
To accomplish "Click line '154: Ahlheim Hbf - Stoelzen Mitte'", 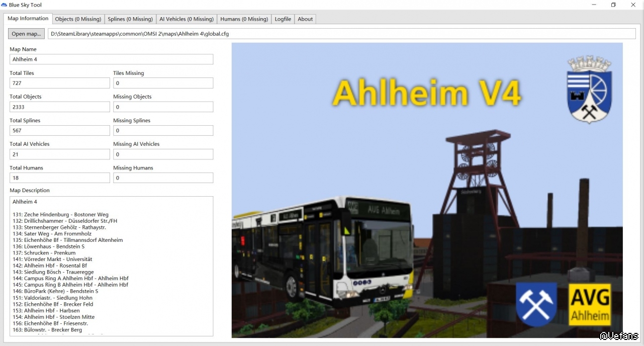I will [x=53, y=317].
